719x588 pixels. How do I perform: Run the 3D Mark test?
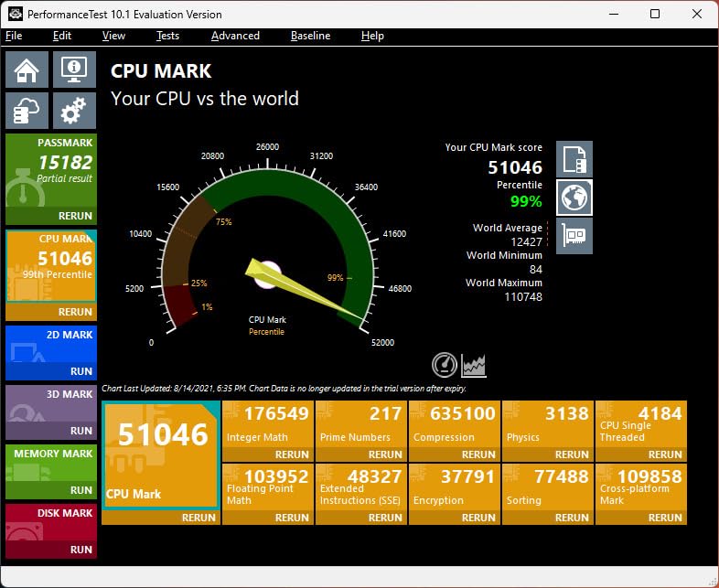[51, 431]
